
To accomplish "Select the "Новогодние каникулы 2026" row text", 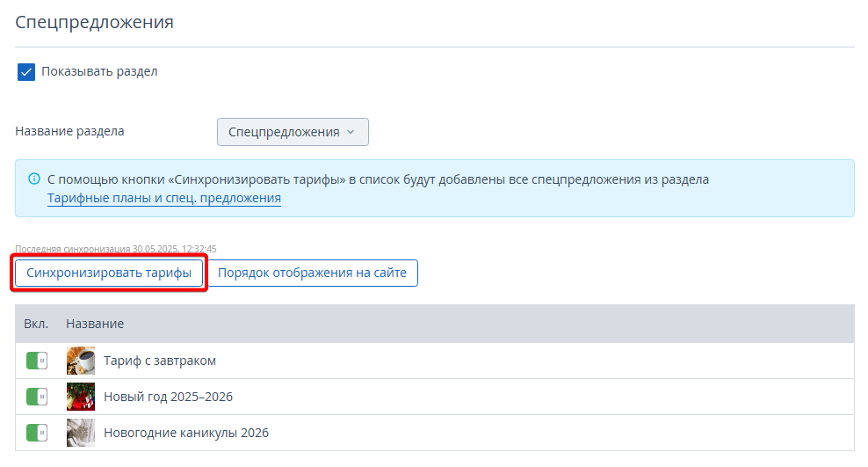I will [186, 433].
